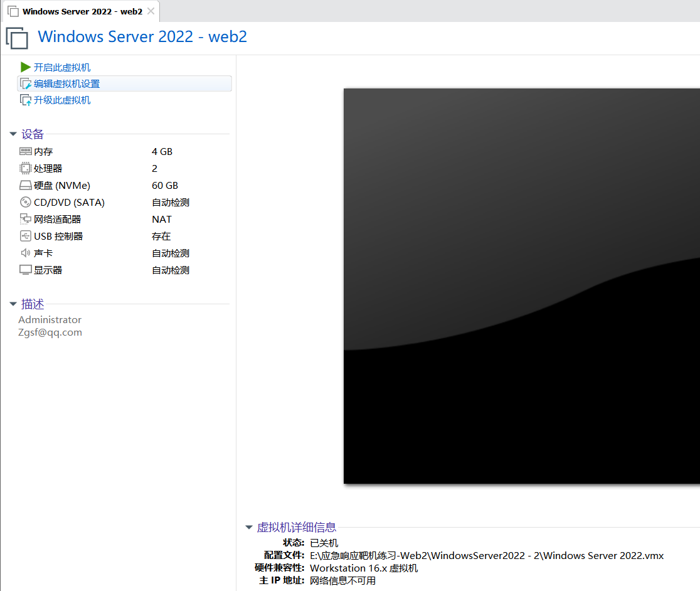Click Workstation 16.x 虚拟机 compatibility value
Image resolution: width=700 pixels, height=591 pixels.
click(364, 568)
